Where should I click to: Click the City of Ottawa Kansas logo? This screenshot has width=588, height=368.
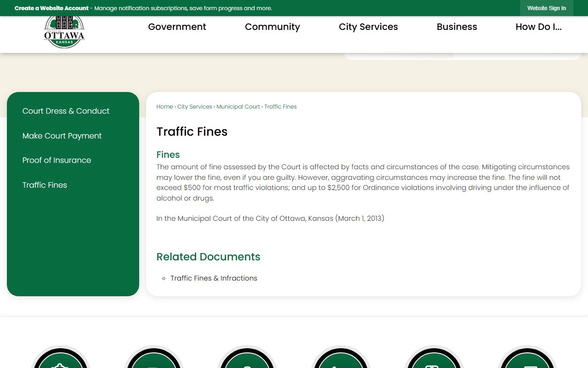pyautogui.click(x=64, y=32)
